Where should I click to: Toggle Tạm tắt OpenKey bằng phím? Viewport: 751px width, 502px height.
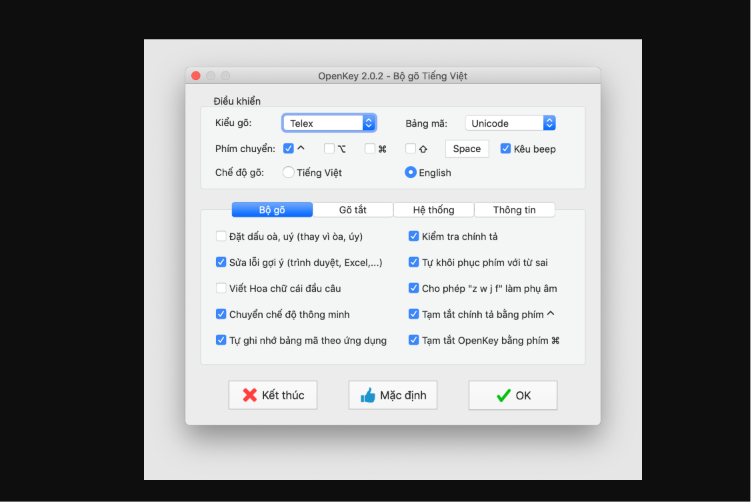coord(414,340)
